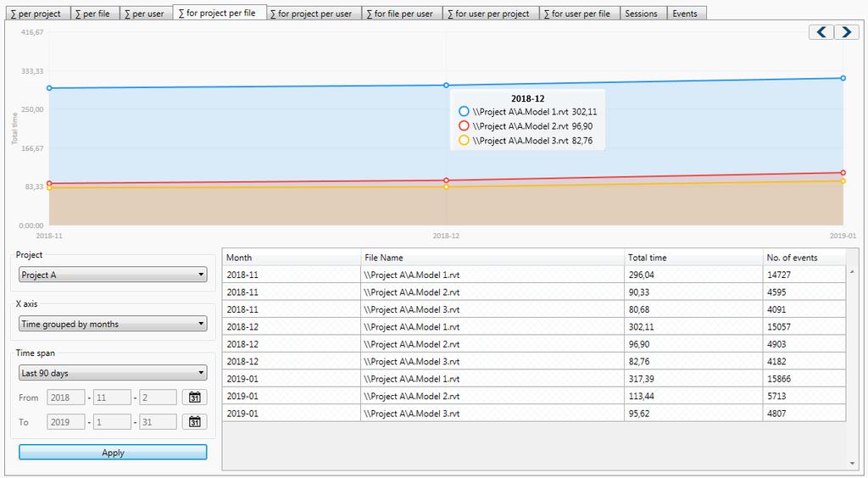Switch to the ∑ per project tab

[37, 14]
